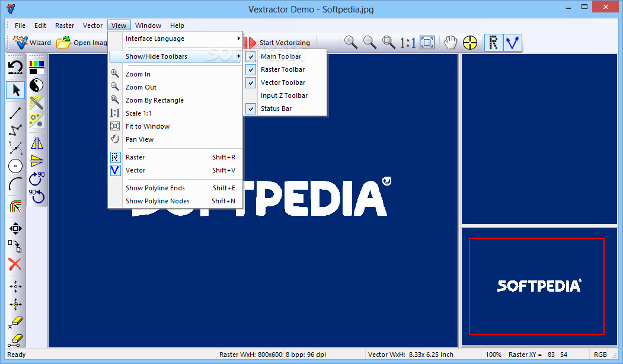Click the four-arrow move tool icon

click(15, 228)
